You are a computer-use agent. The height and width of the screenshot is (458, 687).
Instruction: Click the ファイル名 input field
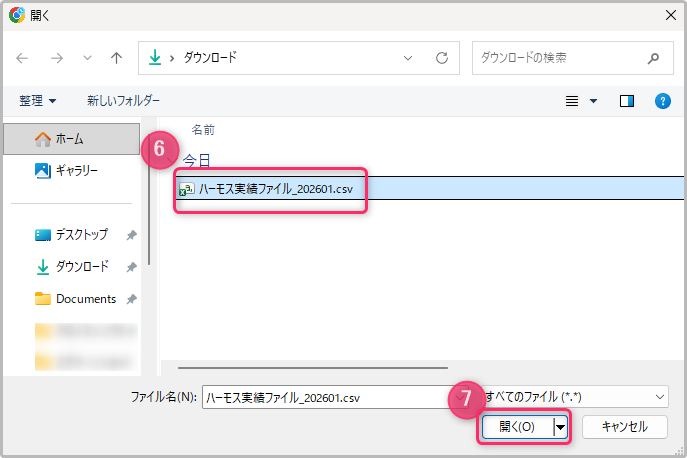[x=330, y=397]
